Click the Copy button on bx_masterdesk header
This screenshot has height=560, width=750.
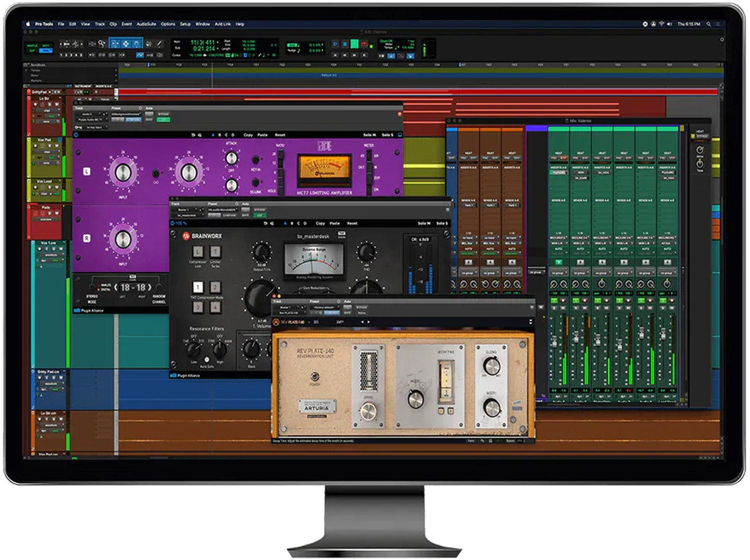[x=320, y=223]
